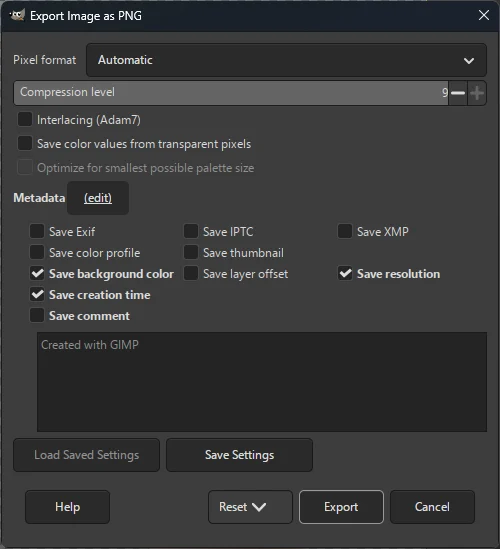Viewport: 500px width, 549px height.
Task: Click inside the comment text area
Action: (x=262, y=382)
